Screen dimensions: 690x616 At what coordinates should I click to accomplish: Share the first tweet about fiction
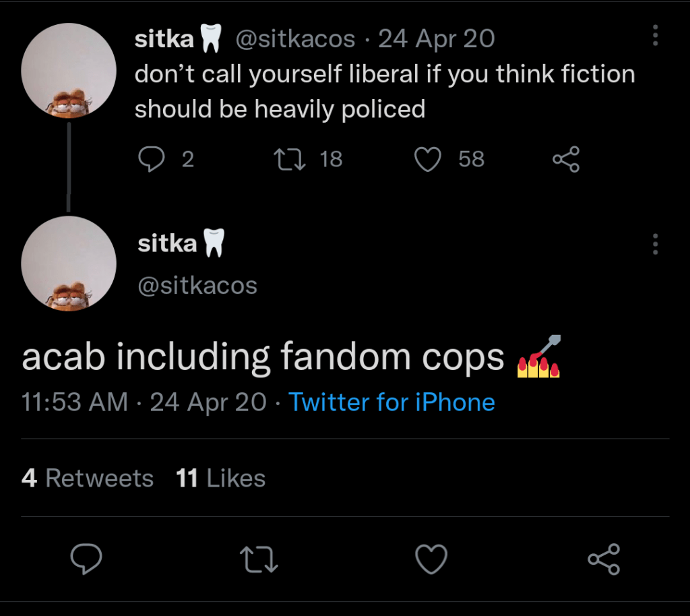coord(565,160)
